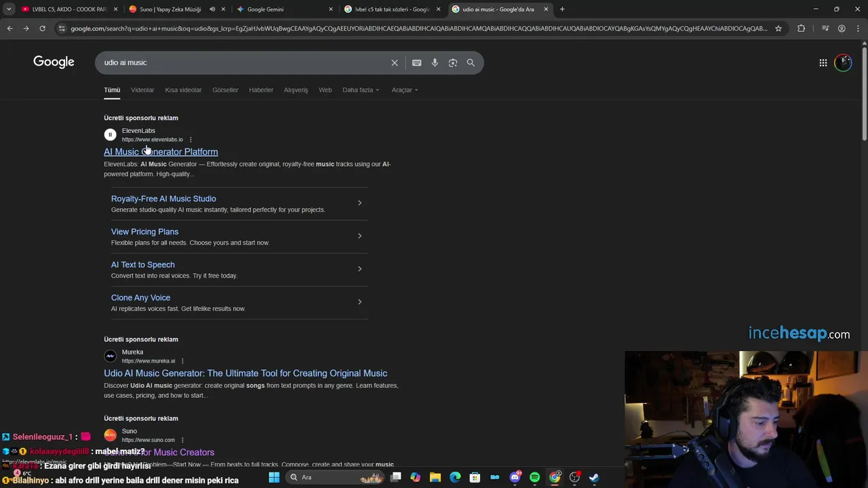
Task: Open the Extensions puzzle icon
Action: [x=801, y=28]
